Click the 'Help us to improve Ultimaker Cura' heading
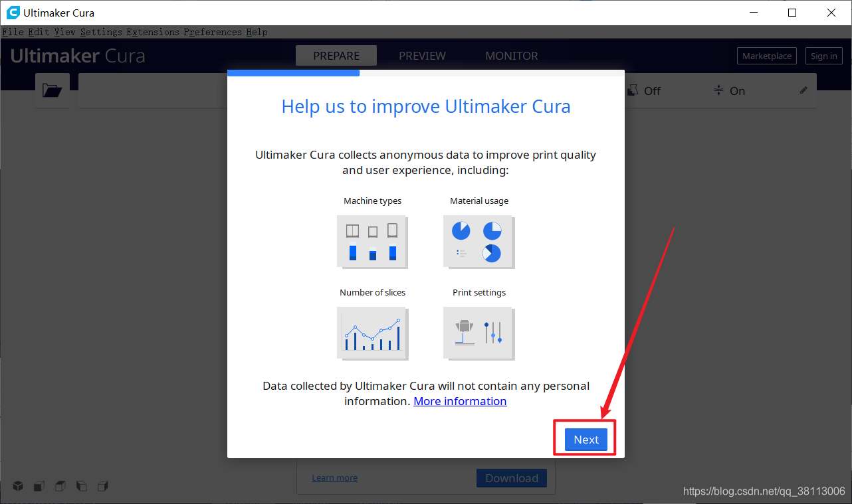This screenshot has width=852, height=504. point(426,106)
